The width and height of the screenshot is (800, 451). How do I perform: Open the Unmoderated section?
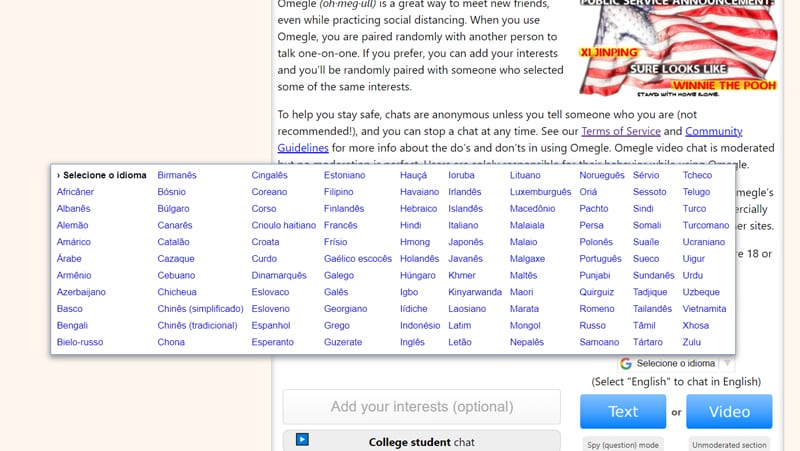[x=729, y=444]
